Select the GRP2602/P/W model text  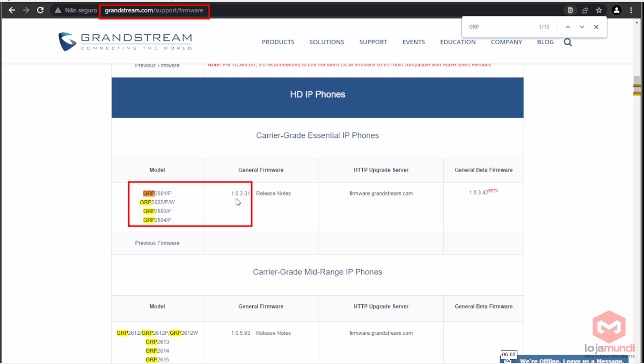(x=157, y=202)
